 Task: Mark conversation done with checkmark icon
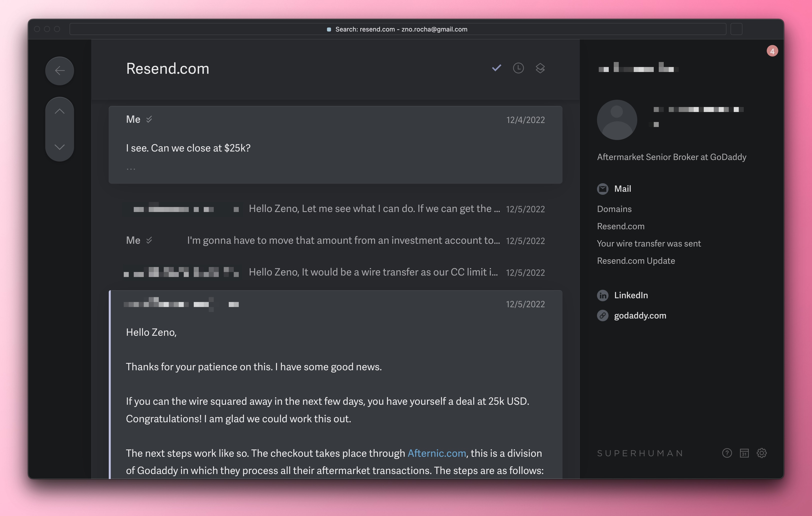tap(496, 68)
